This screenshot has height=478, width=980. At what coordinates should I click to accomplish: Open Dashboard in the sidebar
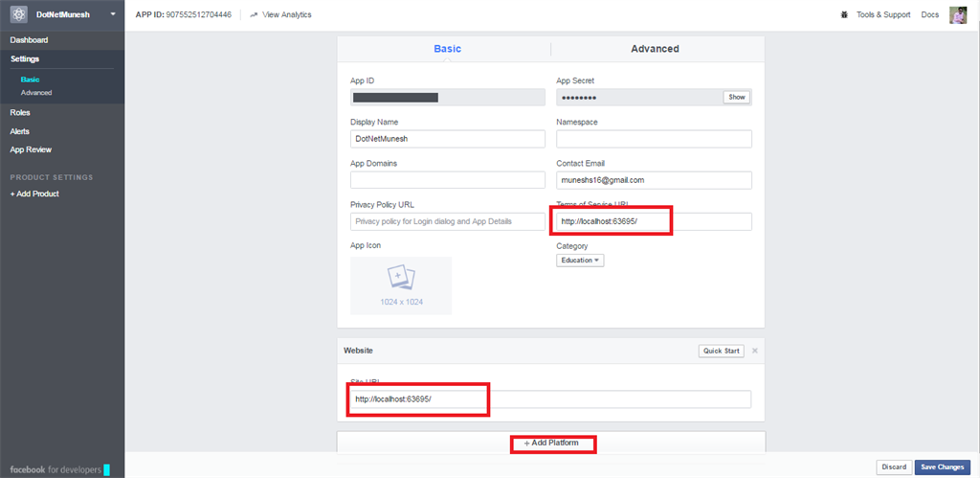click(x=29, y=40)
